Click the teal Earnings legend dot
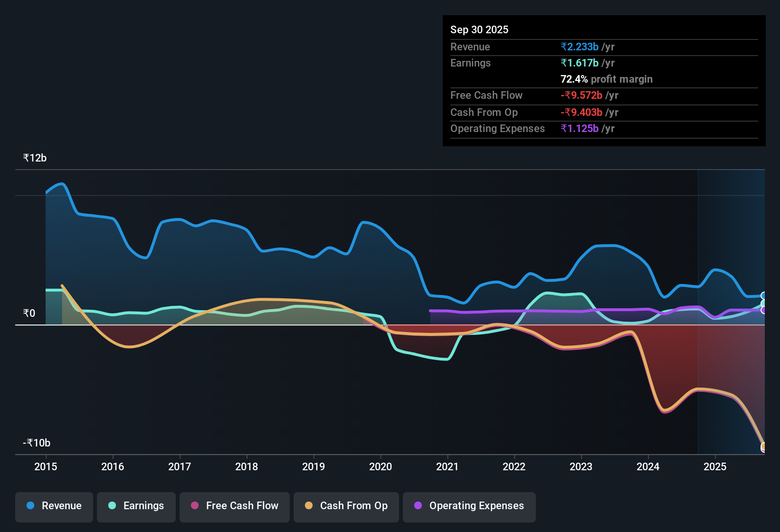 (112, 506)
